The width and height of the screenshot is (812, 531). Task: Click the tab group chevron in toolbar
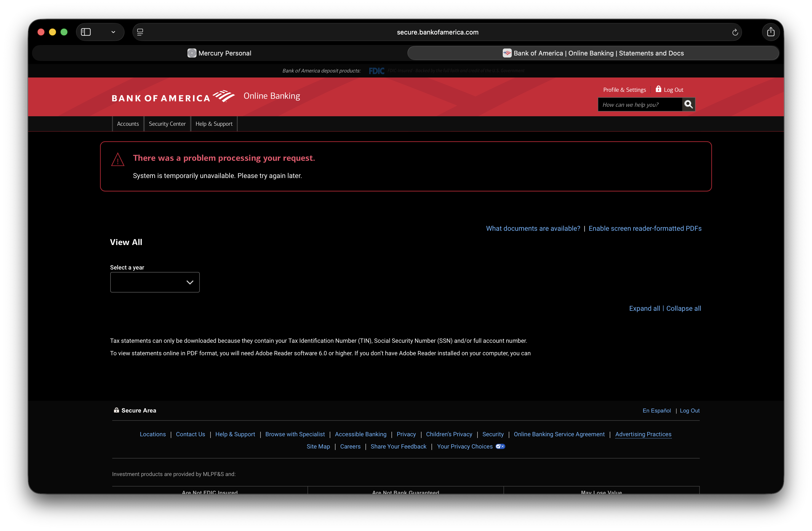tap(113, 32)
